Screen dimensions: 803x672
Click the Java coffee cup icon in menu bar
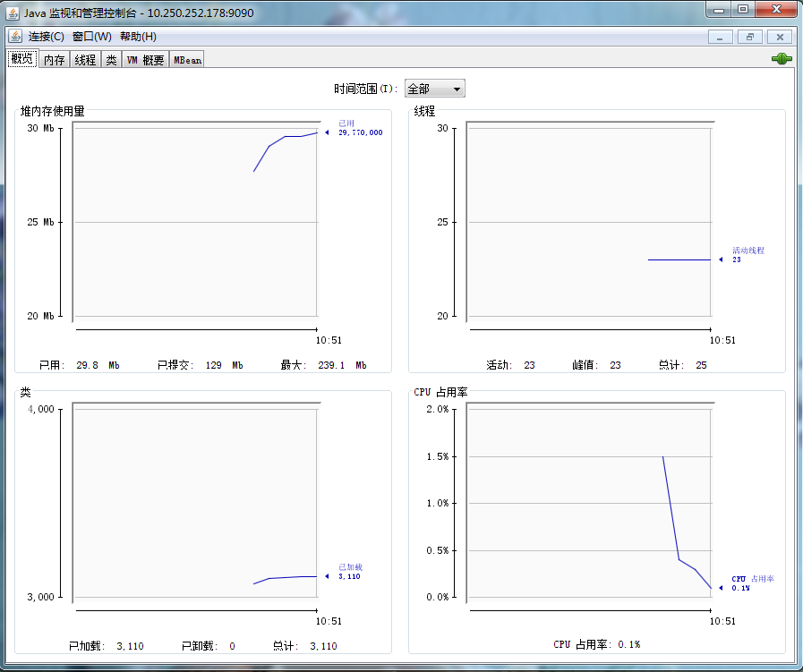click(14, 38)
